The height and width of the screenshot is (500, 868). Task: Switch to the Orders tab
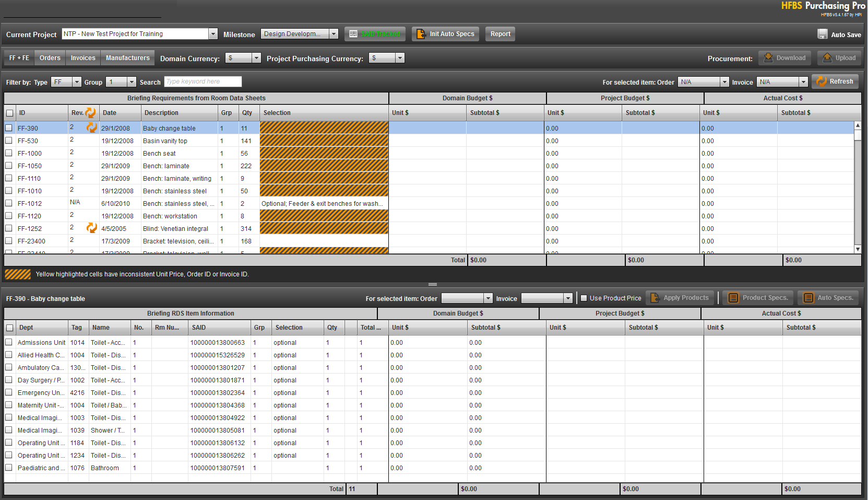pos(50,58)
